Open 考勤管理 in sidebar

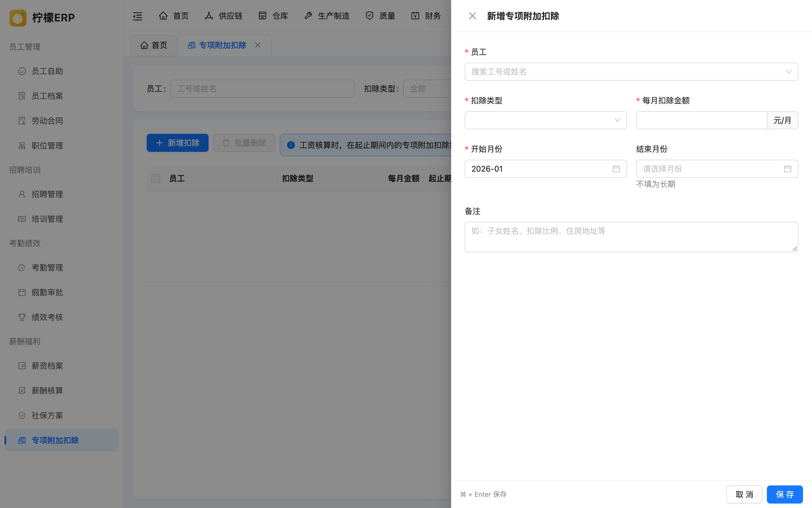point(62,268)
